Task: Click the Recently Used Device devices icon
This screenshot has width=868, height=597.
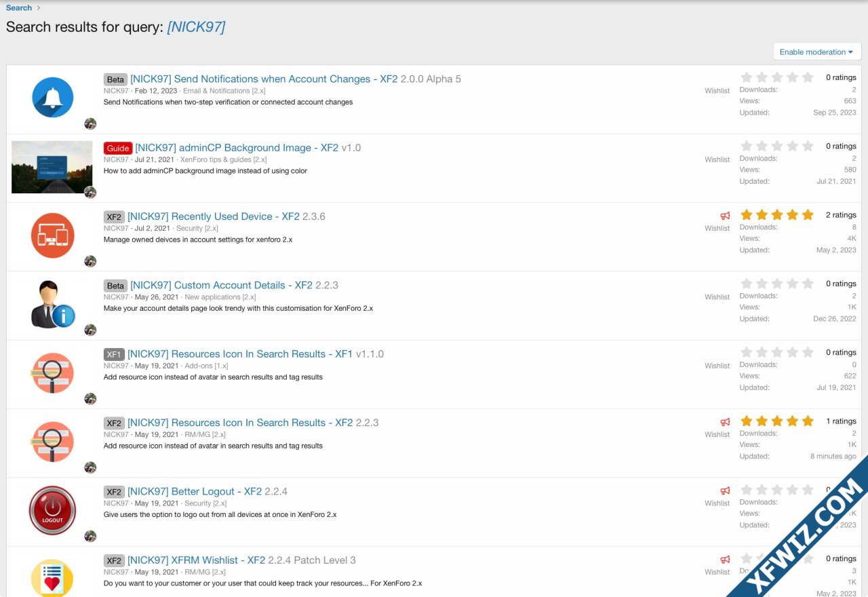Action: [52, 235]
